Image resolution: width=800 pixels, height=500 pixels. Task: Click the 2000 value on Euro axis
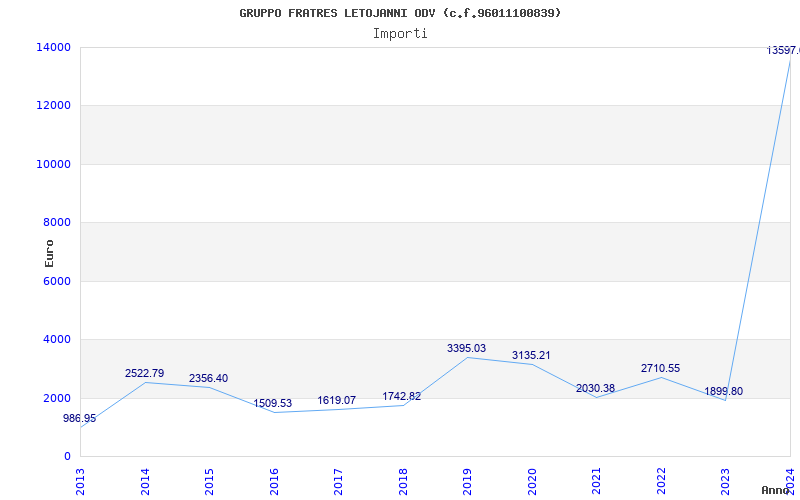pyautogui.click(x=57, y=398)
